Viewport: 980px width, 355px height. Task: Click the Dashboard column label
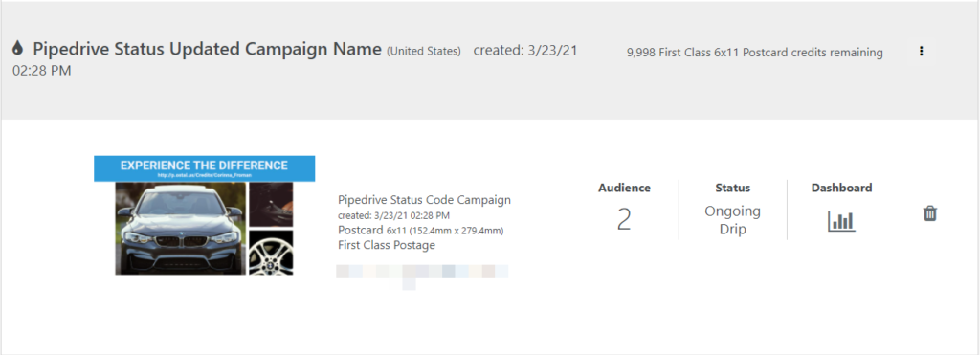(x=841, y=188)
